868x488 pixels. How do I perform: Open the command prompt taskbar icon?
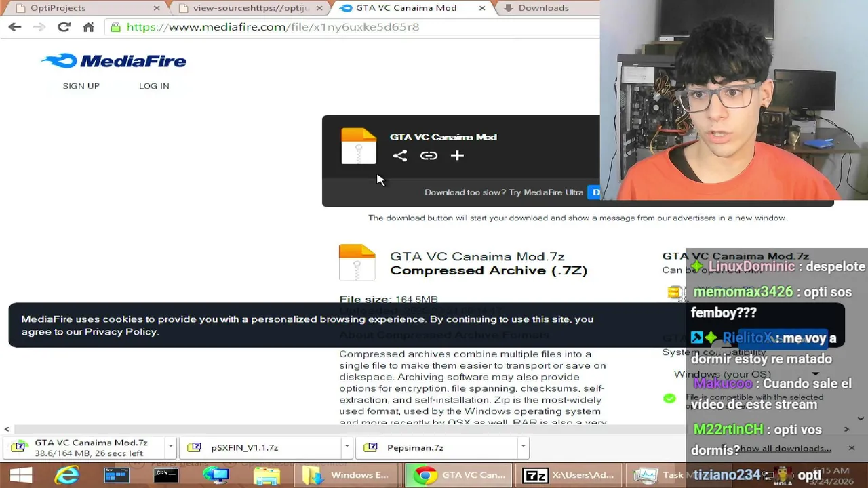click(x=166, y=475)
